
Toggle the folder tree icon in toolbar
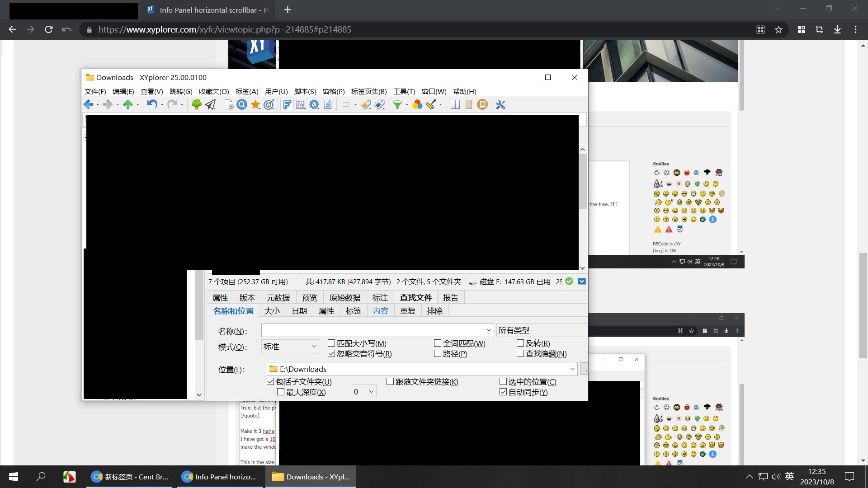pos(196,105)
